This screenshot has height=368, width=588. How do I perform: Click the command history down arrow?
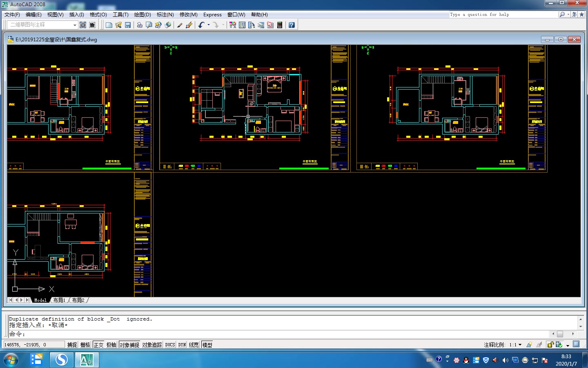click(581, 326)
